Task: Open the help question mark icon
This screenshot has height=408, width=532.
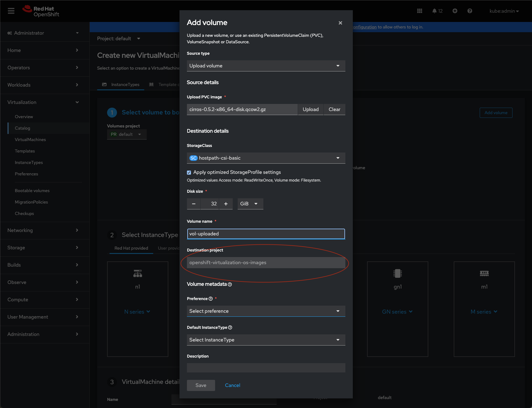Action: pos(470,11)
